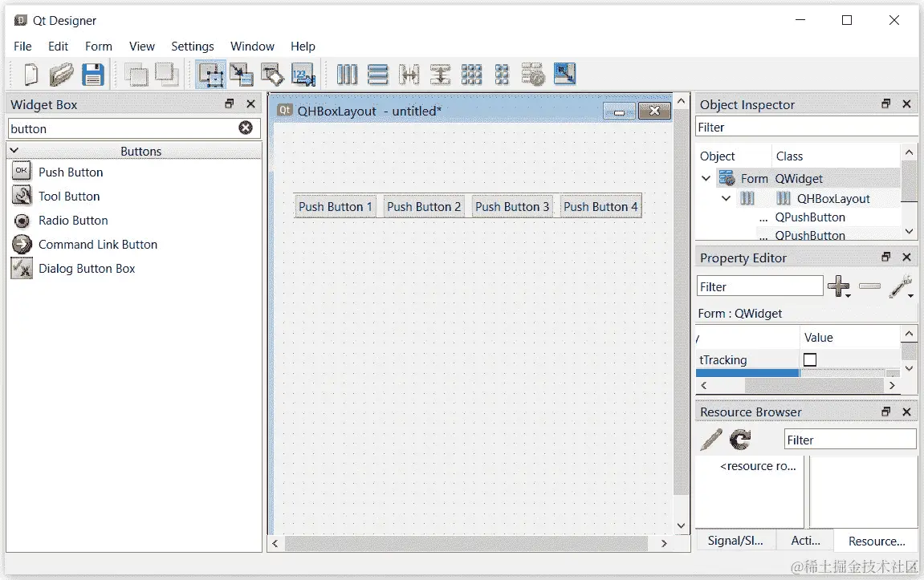Click the Push Button widget icon
924x580 pixels.
21,172
